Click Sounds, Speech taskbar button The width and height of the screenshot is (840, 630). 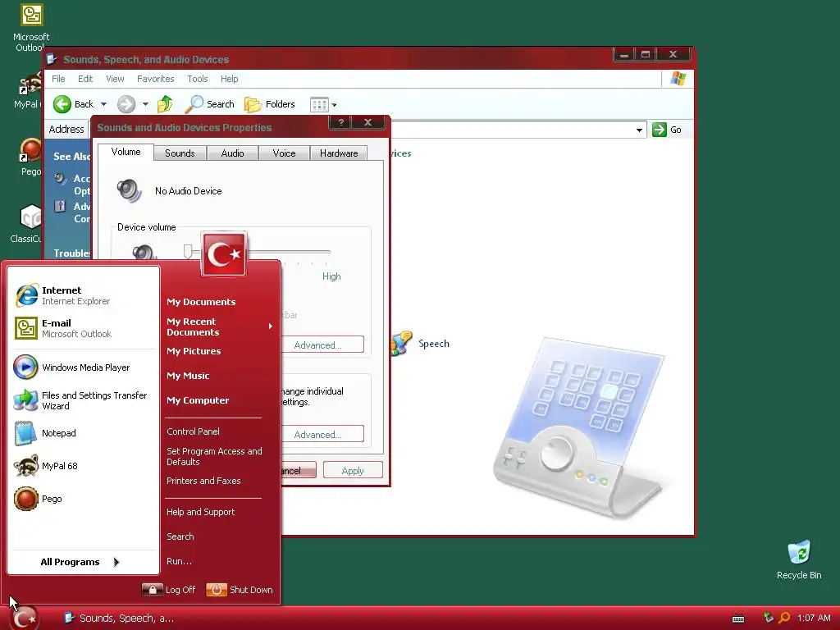(x=119, y=619)
